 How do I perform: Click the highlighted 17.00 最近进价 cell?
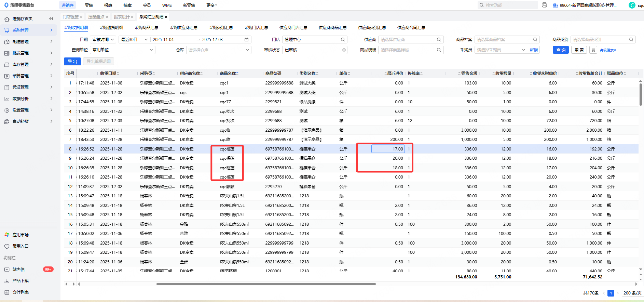pyautogui.click(x=388, y=149)
